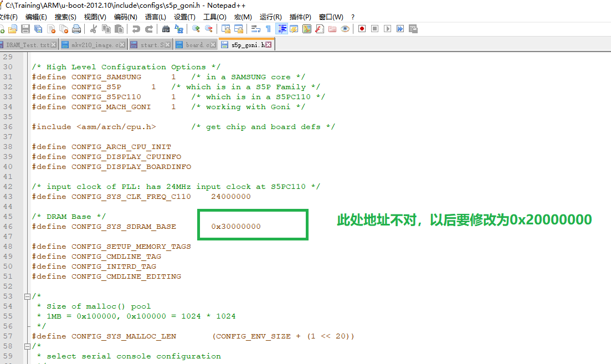Toggle the Word Wrap icon
Screen dimensions: 611x364
[x=255, y=29]
